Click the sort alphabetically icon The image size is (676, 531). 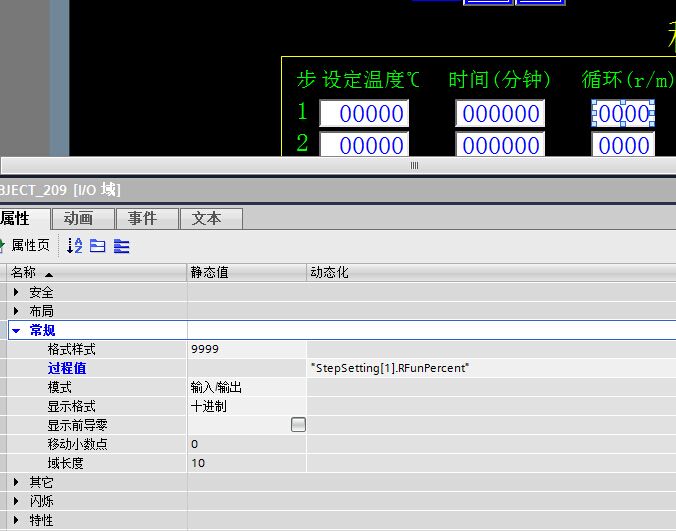point(75,246)
